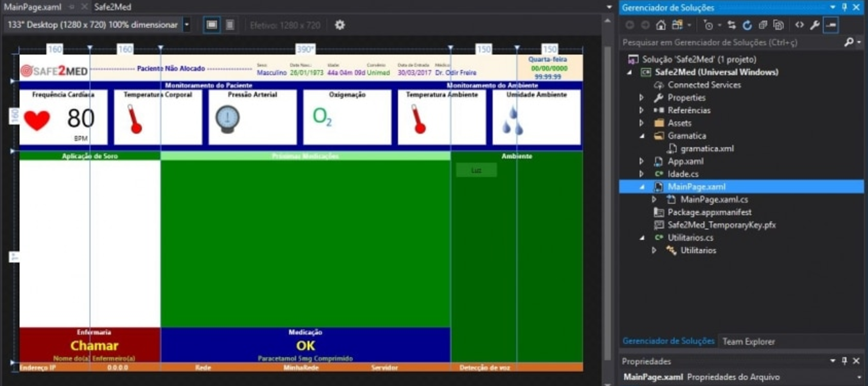Open designer settings gear icon
Screen dimensions: 868x386
340,25
